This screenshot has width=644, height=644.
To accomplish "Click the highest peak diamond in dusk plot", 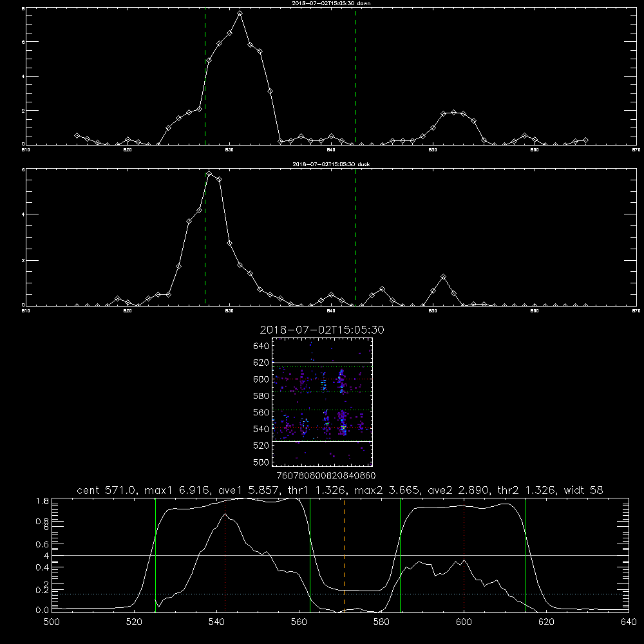I will coord(209,174).
